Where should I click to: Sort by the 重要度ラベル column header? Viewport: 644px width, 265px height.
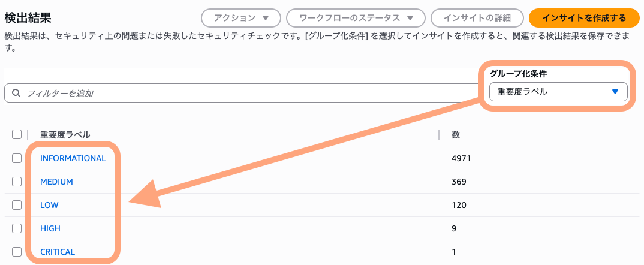click(x=65, y=134)
